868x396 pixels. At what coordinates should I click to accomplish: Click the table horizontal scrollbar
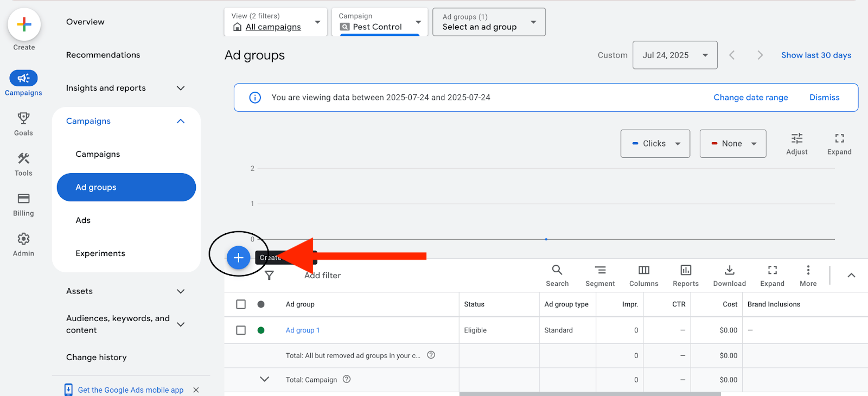click(590, 394)
